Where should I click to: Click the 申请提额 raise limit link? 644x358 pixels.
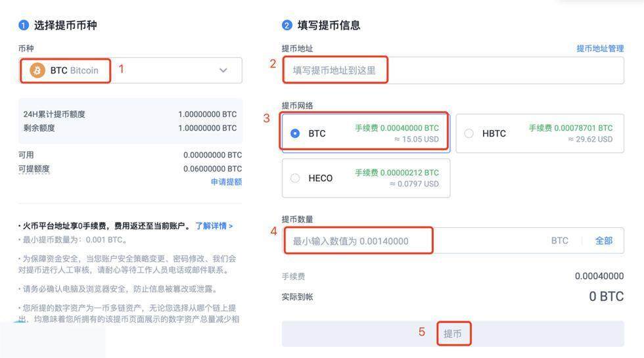pos(226,182)
